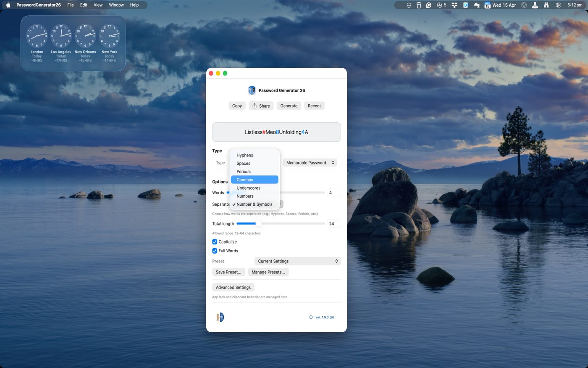Open the cloud menu bar icon

477,5
